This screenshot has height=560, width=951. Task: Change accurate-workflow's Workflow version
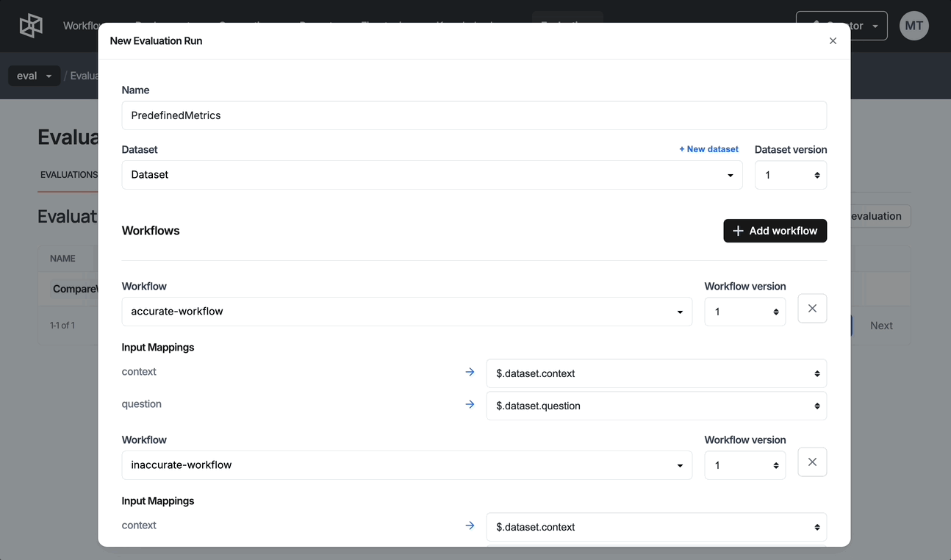pos(744,312)
